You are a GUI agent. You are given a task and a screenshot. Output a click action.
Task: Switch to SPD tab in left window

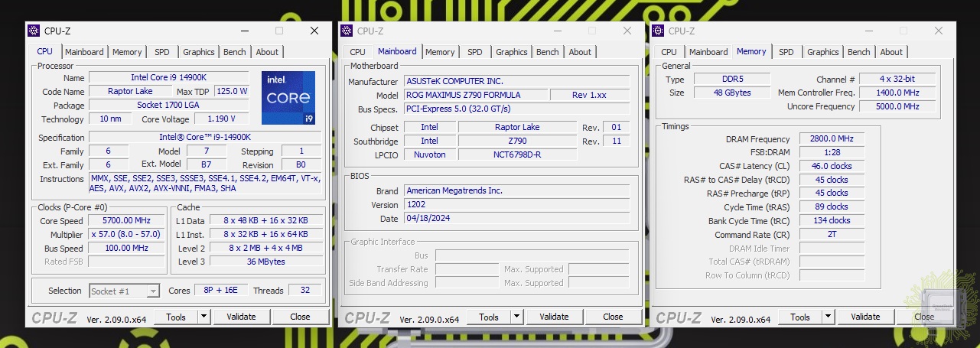click(x=162, y=52)
